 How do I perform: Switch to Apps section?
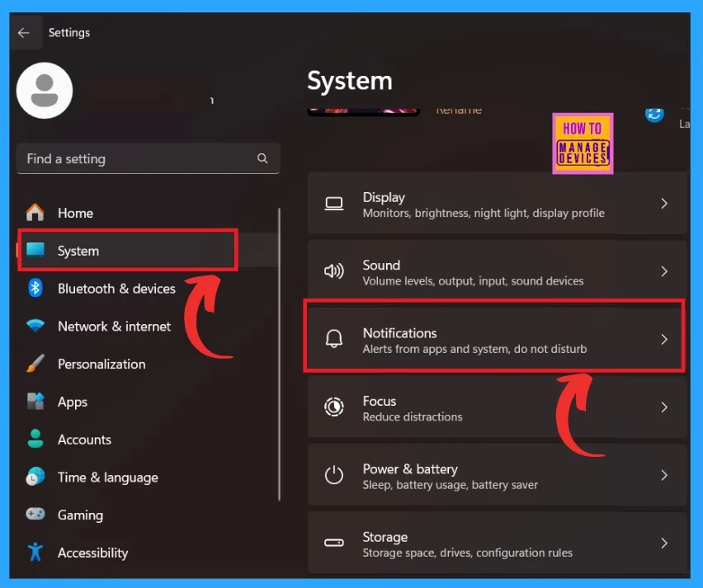(148, 402)
